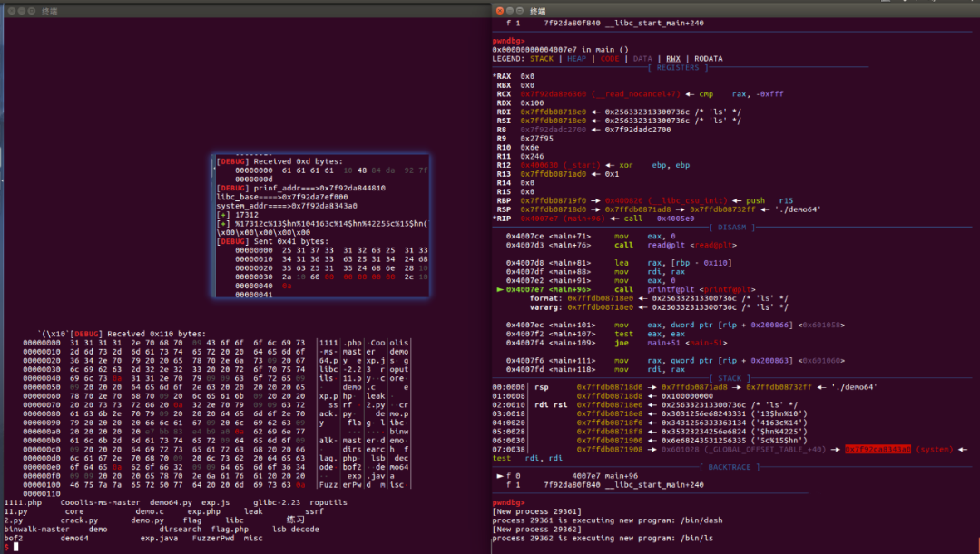Click 'Cooolis-ms-master' in the file listing
Image resolution: width=980 pixels, height=554 pixels.
[100, 502]
